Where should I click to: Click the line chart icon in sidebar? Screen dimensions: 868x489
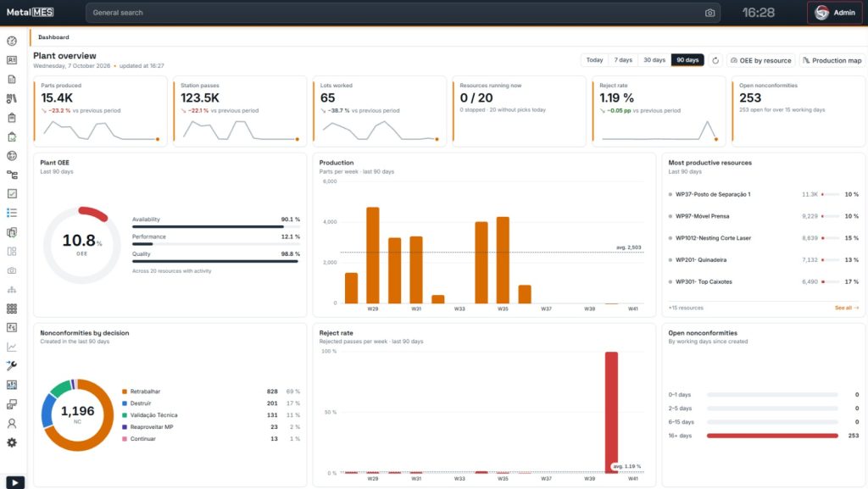(12, 347)
